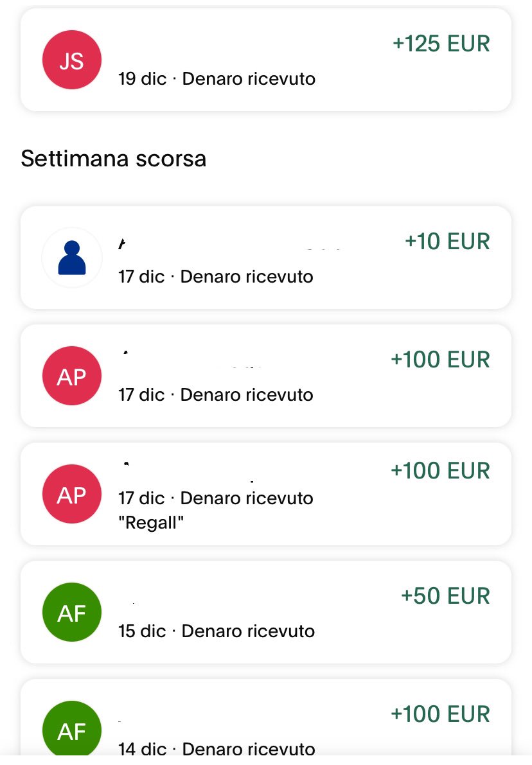Click the "Regall" transaction note

click(151, 523)
